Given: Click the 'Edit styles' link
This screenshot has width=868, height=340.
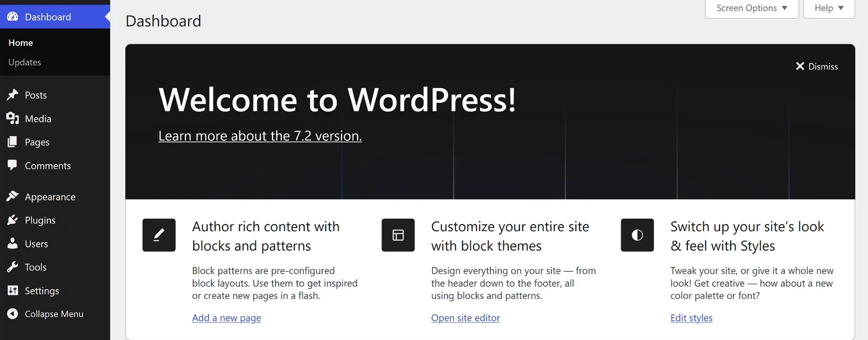Looking at the screenshot, I should click(691, 317).
